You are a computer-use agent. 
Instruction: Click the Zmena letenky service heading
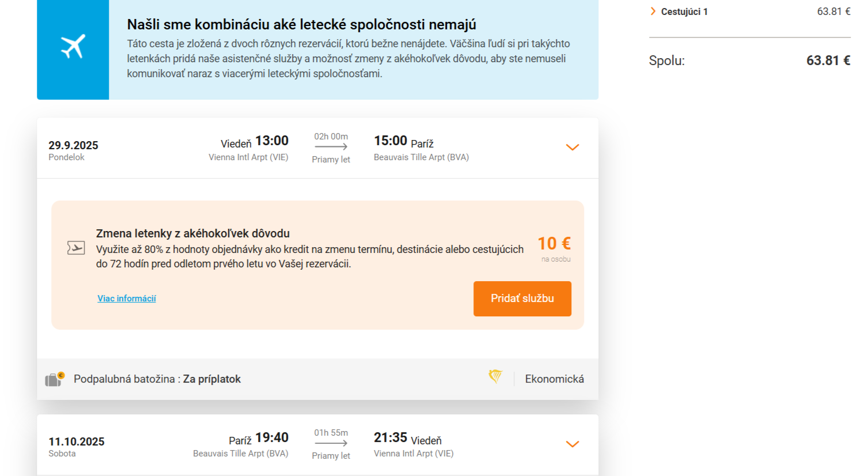click(x=192, y=233)
